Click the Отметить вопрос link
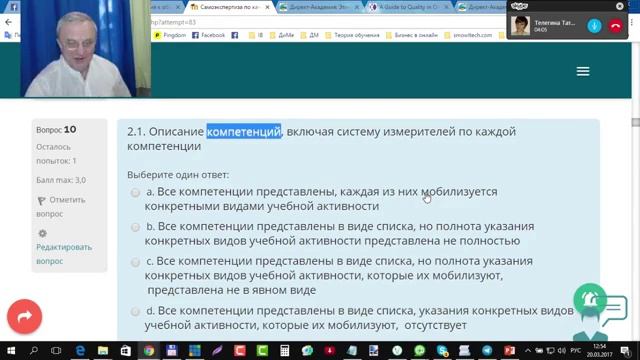This screenshot has height=360, width=640. 61,207
